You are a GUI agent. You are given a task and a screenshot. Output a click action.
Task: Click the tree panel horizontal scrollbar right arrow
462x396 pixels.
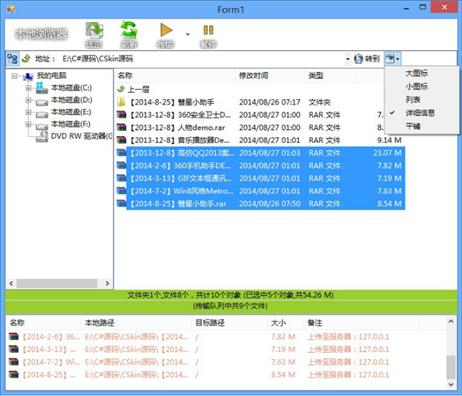tap(107, 283)
